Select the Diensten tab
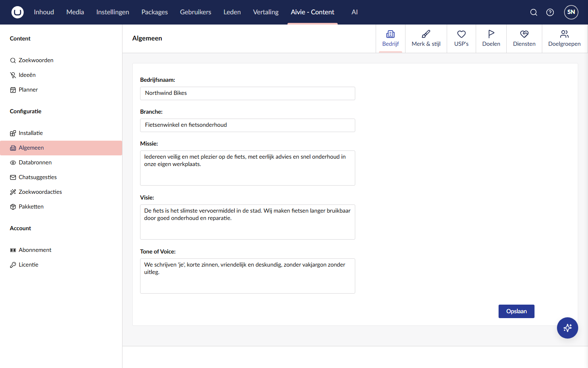Viewport: 588px width, 368px height. [524, 38]
